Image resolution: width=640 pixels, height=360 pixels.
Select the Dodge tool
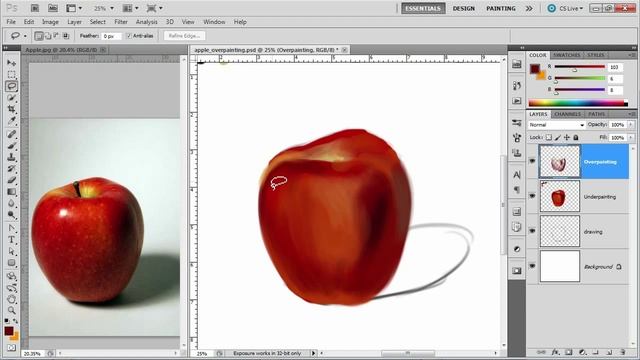tap(11, 215)
